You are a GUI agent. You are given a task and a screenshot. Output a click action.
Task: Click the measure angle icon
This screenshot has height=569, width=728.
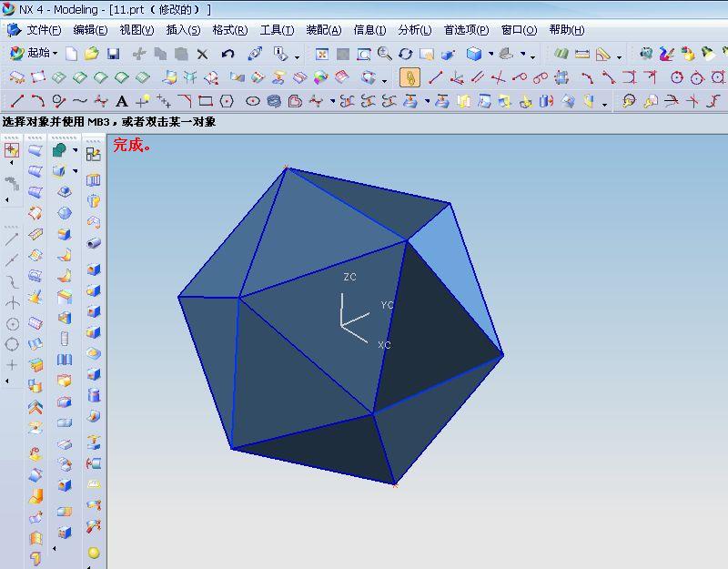point(602,55)
